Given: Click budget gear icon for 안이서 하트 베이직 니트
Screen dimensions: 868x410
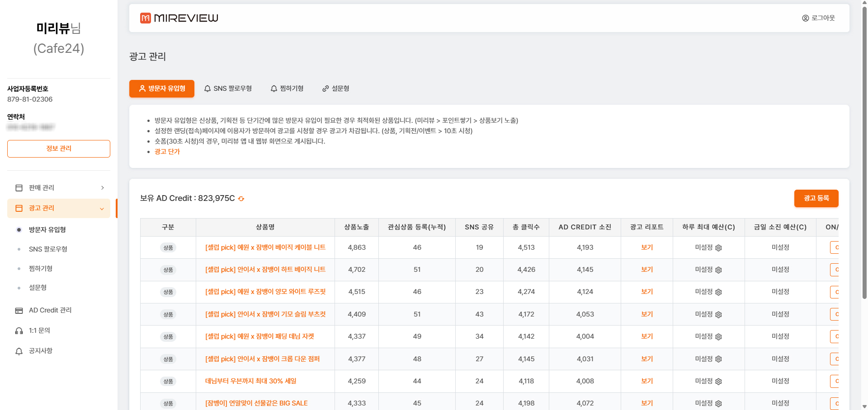Looking at the screenshot, I should click(x=718, y=270).
